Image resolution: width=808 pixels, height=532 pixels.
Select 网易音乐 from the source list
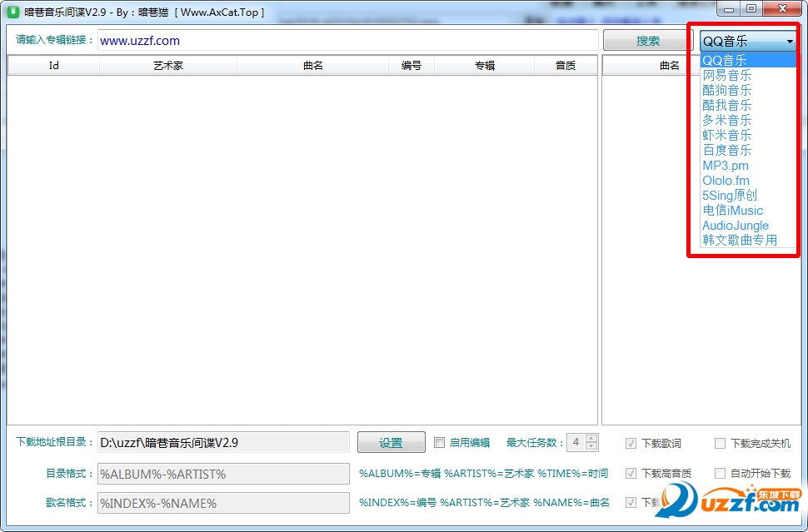pyautogui.click(x=748, y=75)
